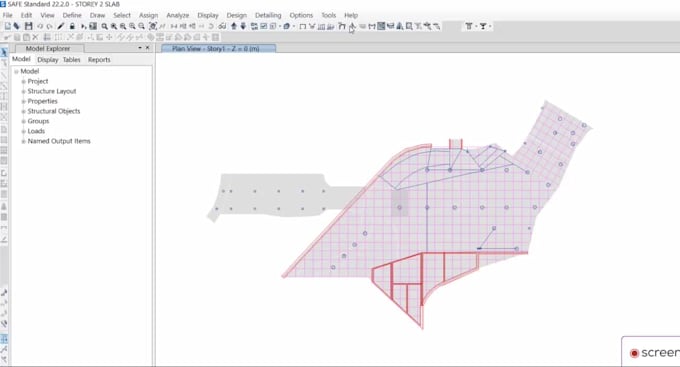Toggle the Lock model padlock icon

pos(72,26)
